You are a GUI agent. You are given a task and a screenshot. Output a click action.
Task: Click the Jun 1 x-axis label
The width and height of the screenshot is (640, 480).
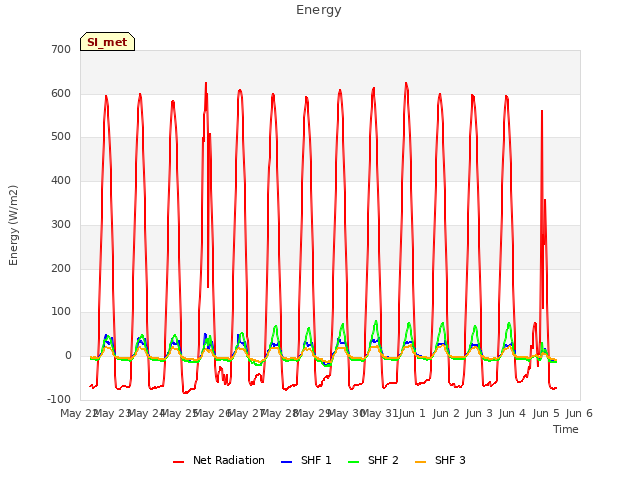[412, 413]
